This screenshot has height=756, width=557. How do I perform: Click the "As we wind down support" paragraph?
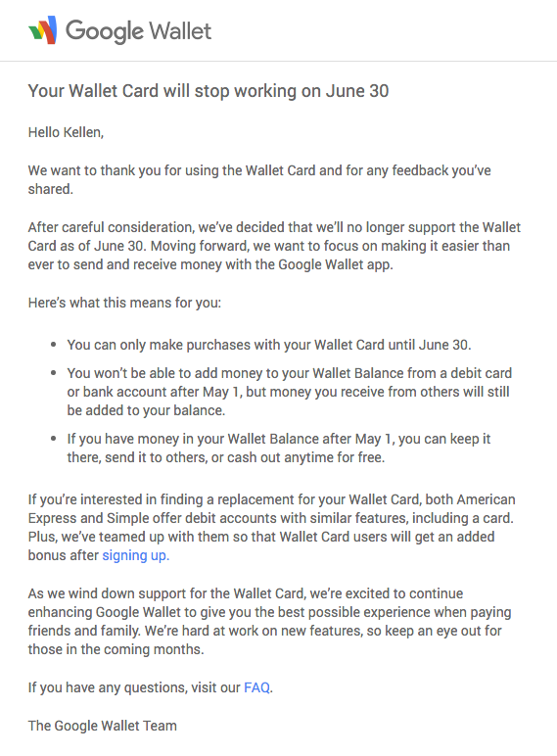tap(269, 622)
